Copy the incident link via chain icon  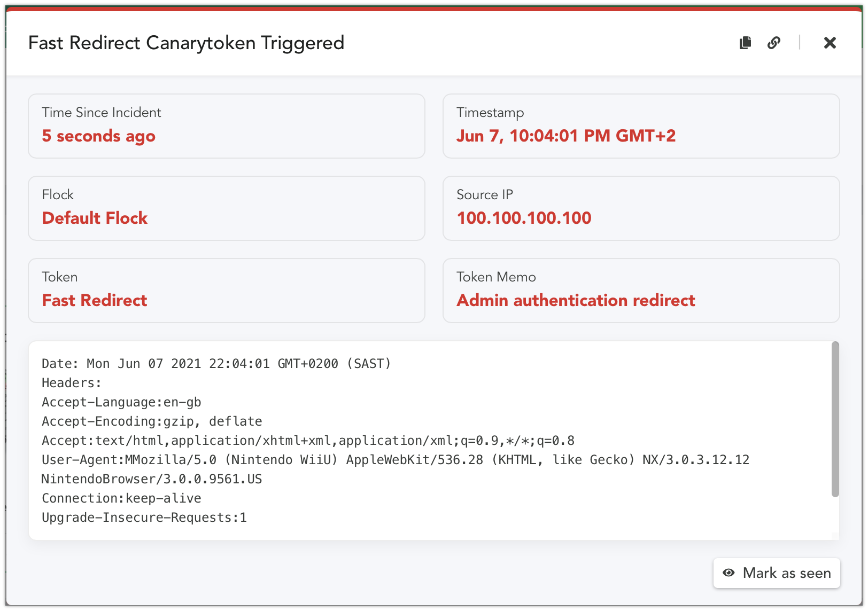point(774,43)
